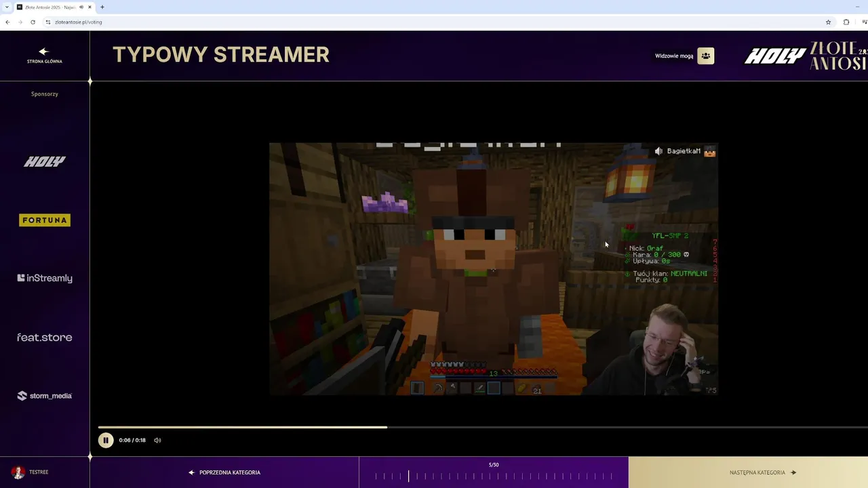This screenshot has height=488, width=868.
Task: Click the 0:06 / 0:18 time display
Action: pos(132,441)
